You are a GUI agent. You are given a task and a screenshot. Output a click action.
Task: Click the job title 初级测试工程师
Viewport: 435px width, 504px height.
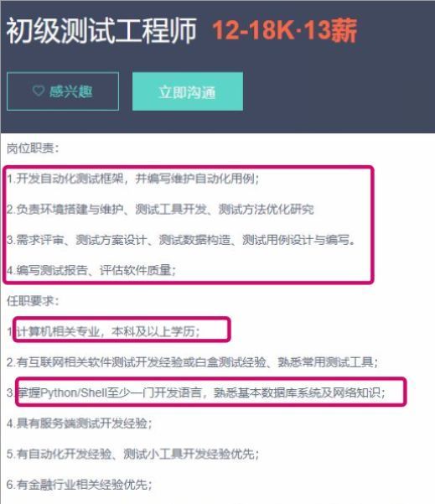click(x=101, y=30)
